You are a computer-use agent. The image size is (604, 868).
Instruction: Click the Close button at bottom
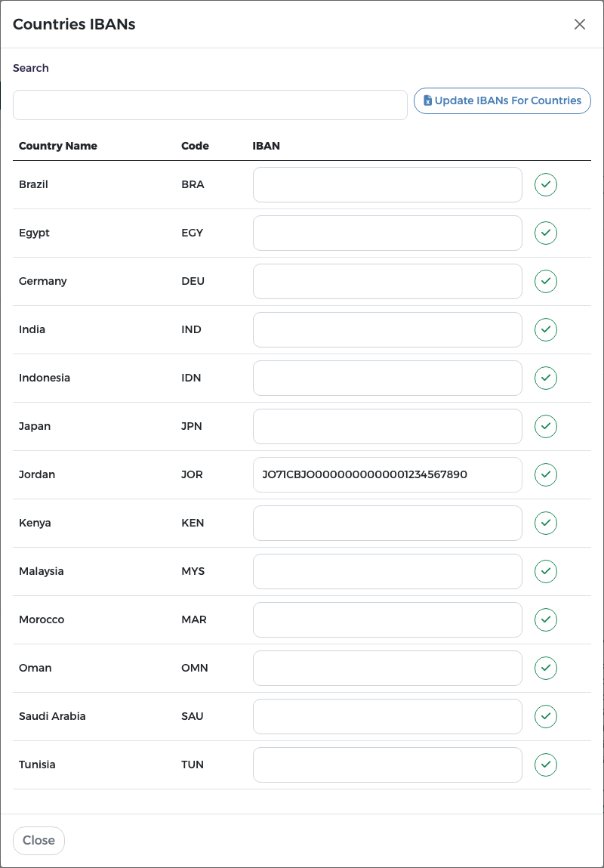tap(39, 840)
